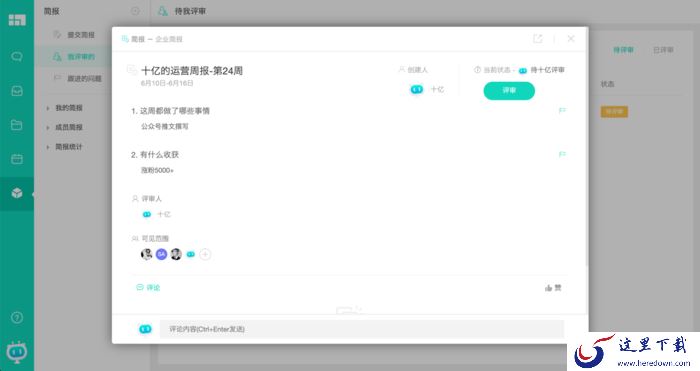The width and height of the screenshot is (700, 371).
Task: Click the workspace grid logo at sidebar top
Action: coord(17,20)
